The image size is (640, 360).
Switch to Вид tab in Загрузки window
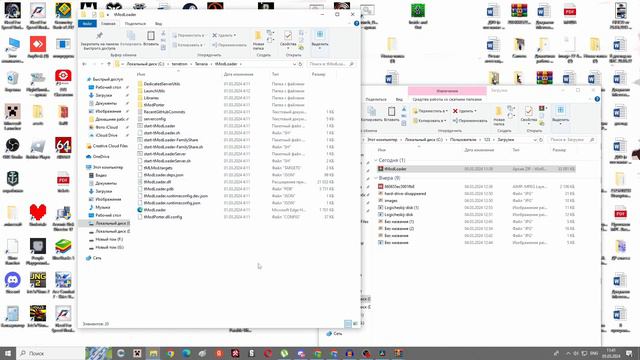pyautogui.click(x=399, y=100)
